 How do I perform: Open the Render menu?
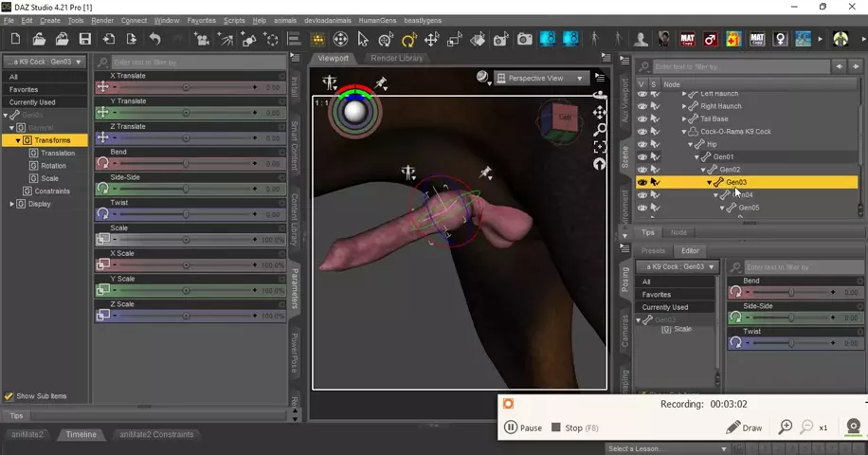[102, 20]
